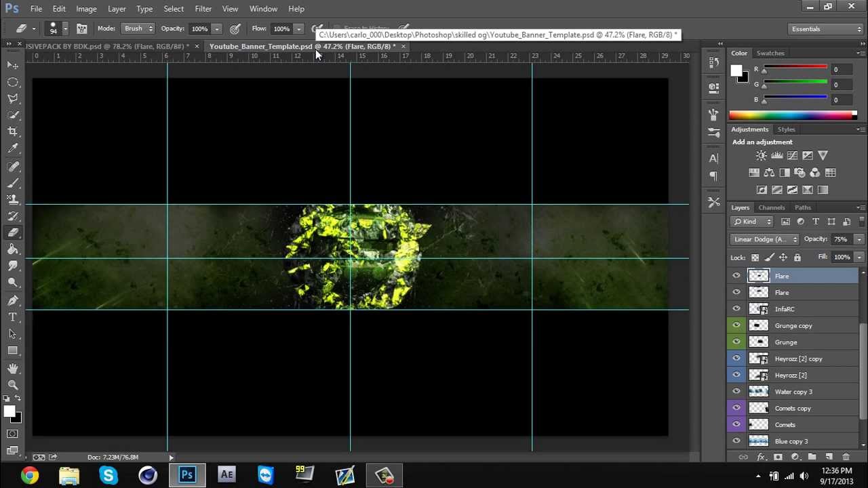Select the Paint Bucket tool
868x488 pixels.
pyautogui.click(x=13, y=249)
